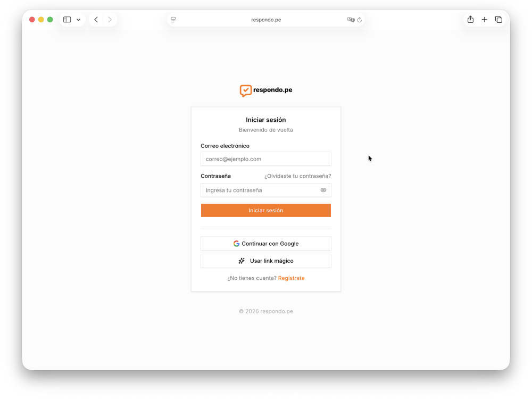Open the Safari share icon

coord(471,19)
